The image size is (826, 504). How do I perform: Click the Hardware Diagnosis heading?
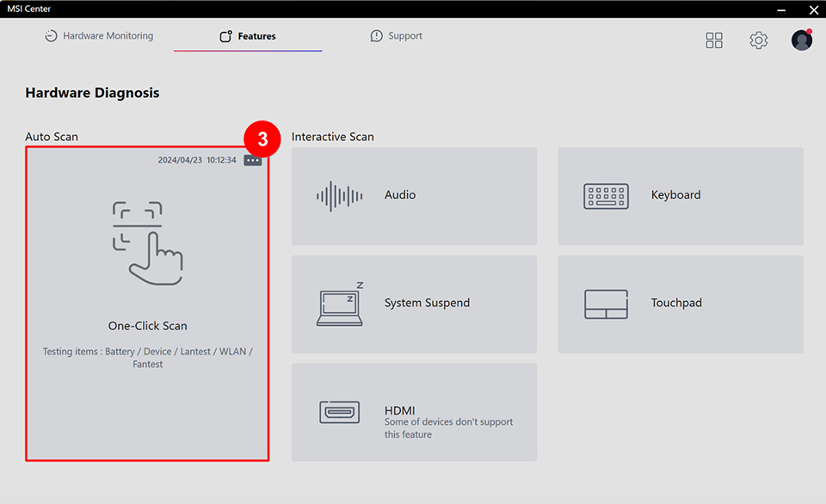click(x=92, y=93)
